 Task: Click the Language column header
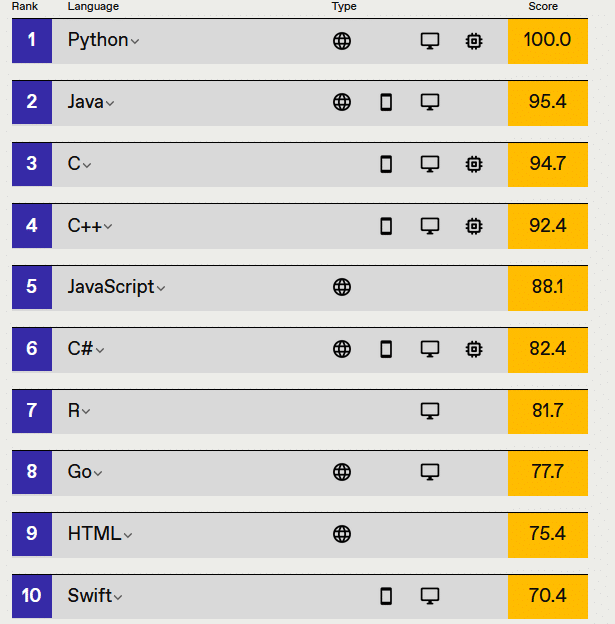point(93,6)
